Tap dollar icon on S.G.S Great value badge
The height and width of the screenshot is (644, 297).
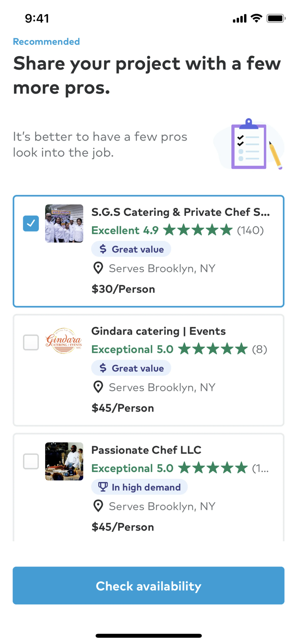[x=103, y=249]
